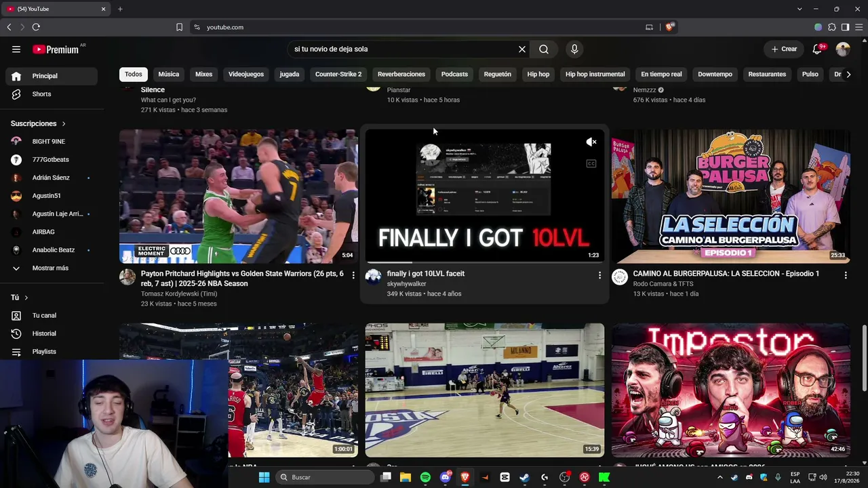This screenshot has height=488, width=868.
Task: Click the Crear button
Action: (x=784, y=49)
